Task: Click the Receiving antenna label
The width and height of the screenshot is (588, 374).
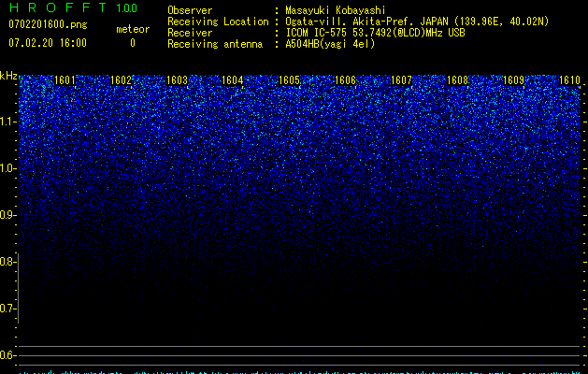Action: [215, 44]
